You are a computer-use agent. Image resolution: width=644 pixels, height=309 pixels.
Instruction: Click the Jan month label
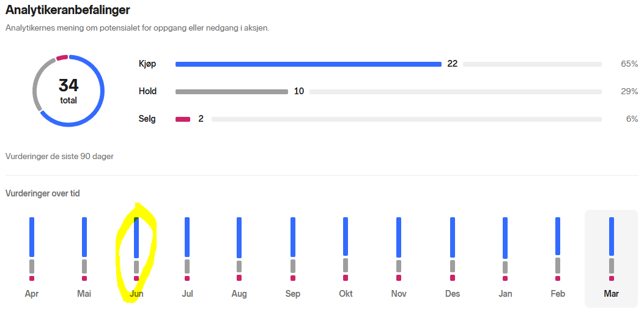click(x=505, y=294)
